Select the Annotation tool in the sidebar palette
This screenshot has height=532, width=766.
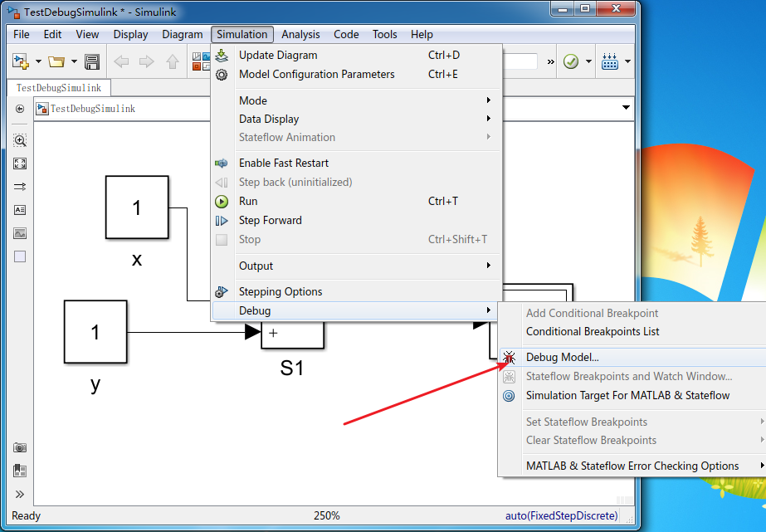point(19,210)
